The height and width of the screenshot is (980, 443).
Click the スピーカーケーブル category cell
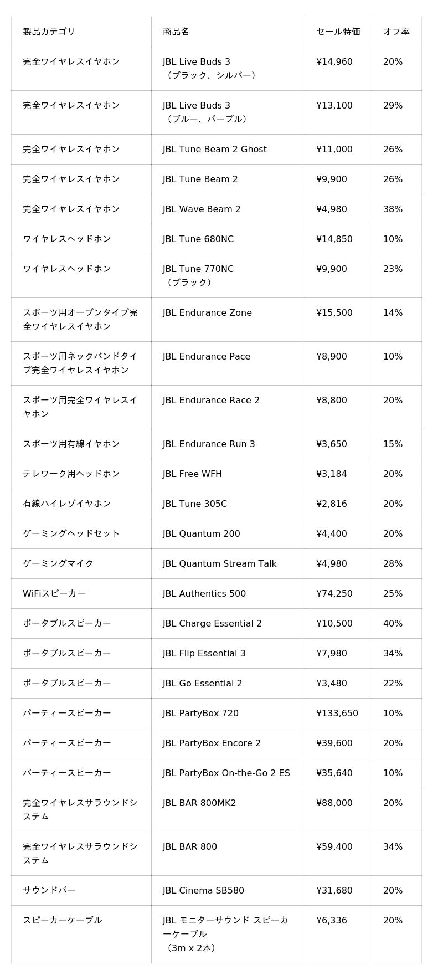click(63, 920)
